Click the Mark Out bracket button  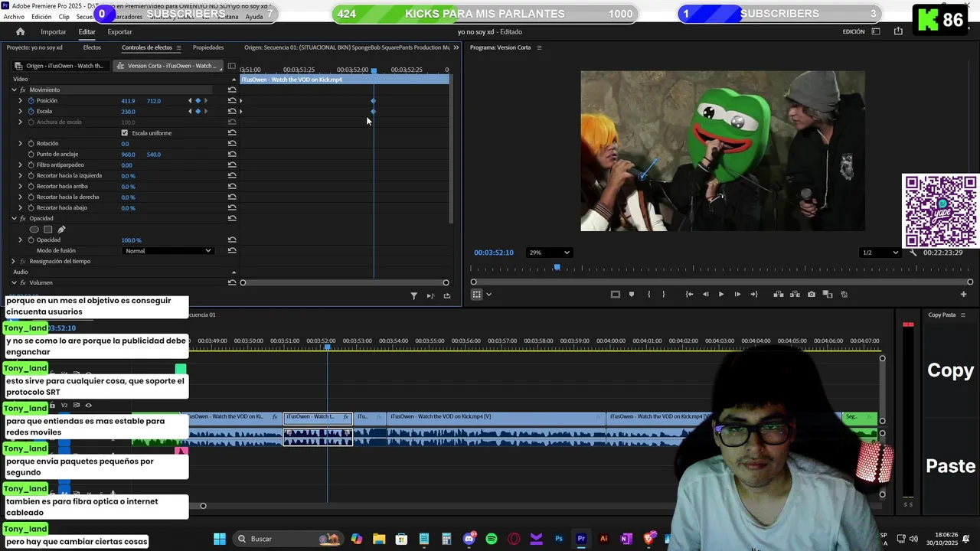click(663, 294)
